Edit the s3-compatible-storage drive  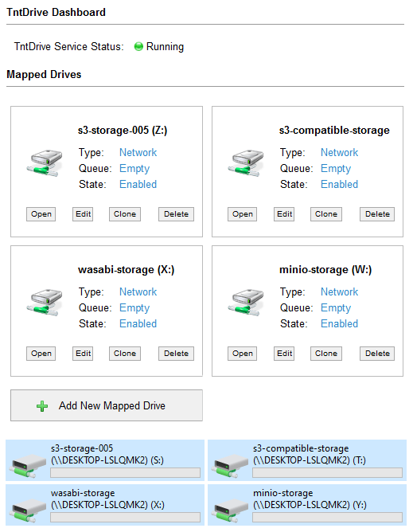pyautogui.click(x=284, y=214)
